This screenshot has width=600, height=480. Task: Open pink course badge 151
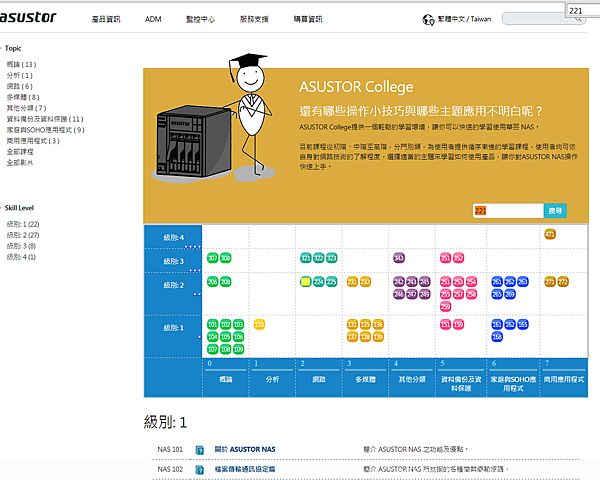coord(445,325)
